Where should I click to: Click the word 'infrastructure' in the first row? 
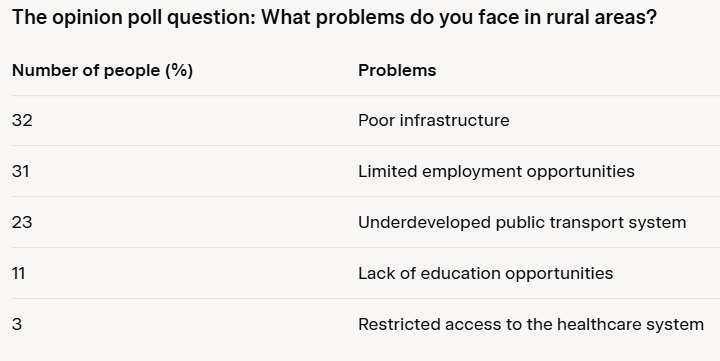[x=455, y=120]
